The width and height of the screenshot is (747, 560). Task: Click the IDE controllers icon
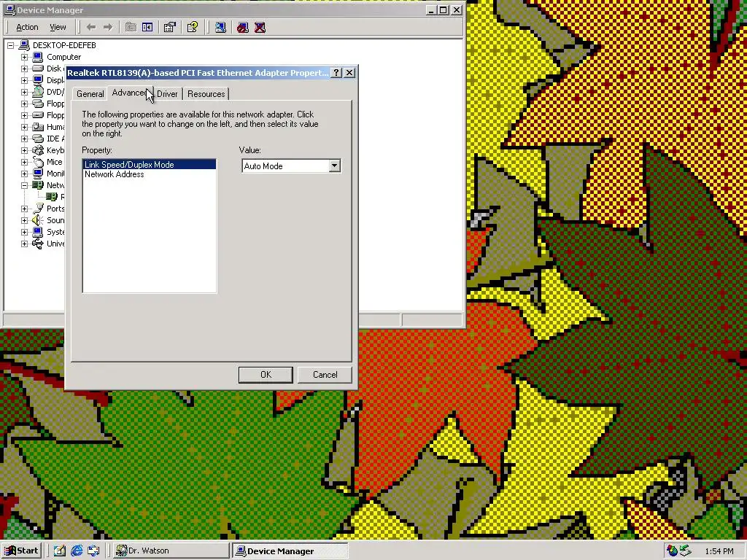(38, 139)
